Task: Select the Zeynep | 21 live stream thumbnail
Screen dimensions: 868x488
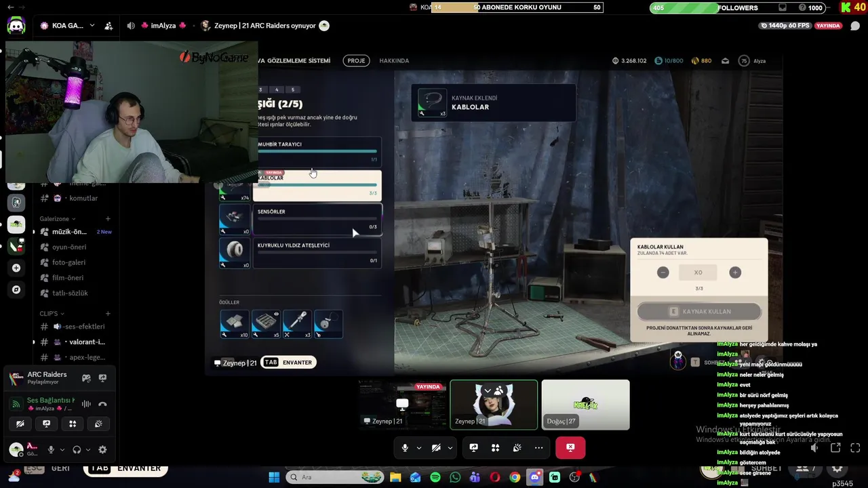Action: [402, 405]
